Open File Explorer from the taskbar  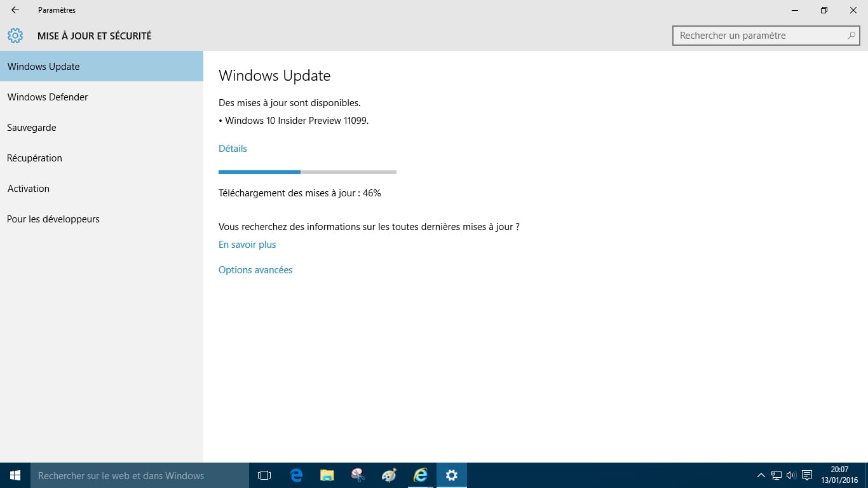point(327,475)
